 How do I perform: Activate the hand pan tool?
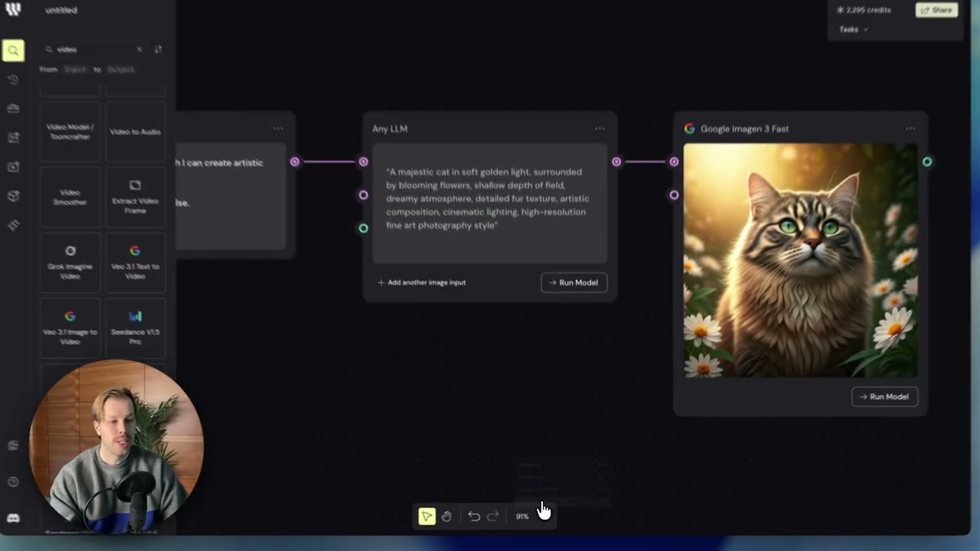tap(446, 517)
